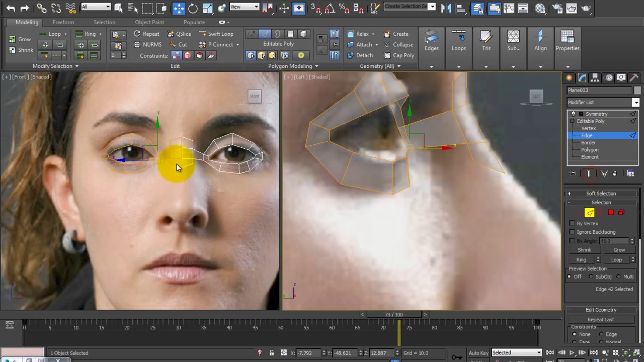
Task: Select Border level in modifier stack
Action: [588, 143]
